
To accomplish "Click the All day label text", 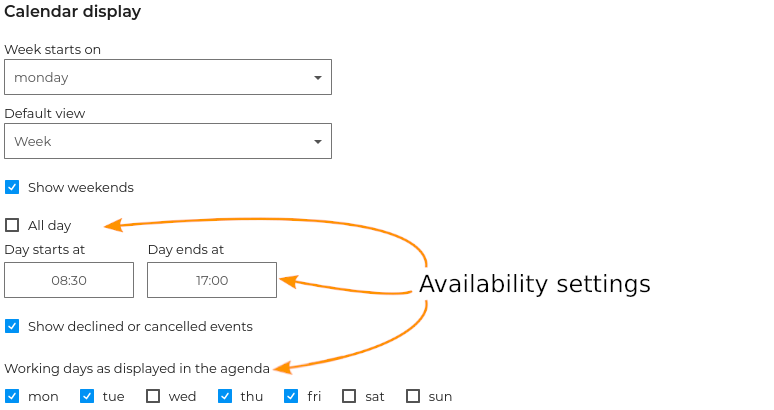I will pyautogui.click(x=49, y=225).
